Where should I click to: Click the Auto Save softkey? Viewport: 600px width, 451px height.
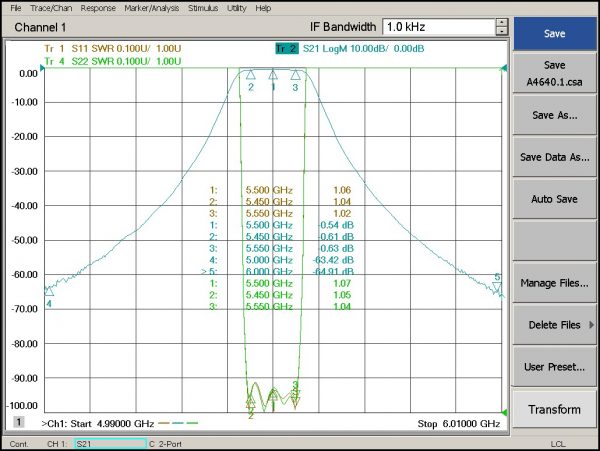tap(554, 199)
